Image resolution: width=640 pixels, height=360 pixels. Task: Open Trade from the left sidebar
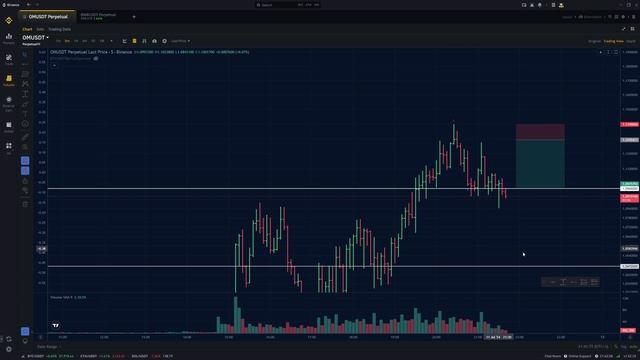click(9, 60)
